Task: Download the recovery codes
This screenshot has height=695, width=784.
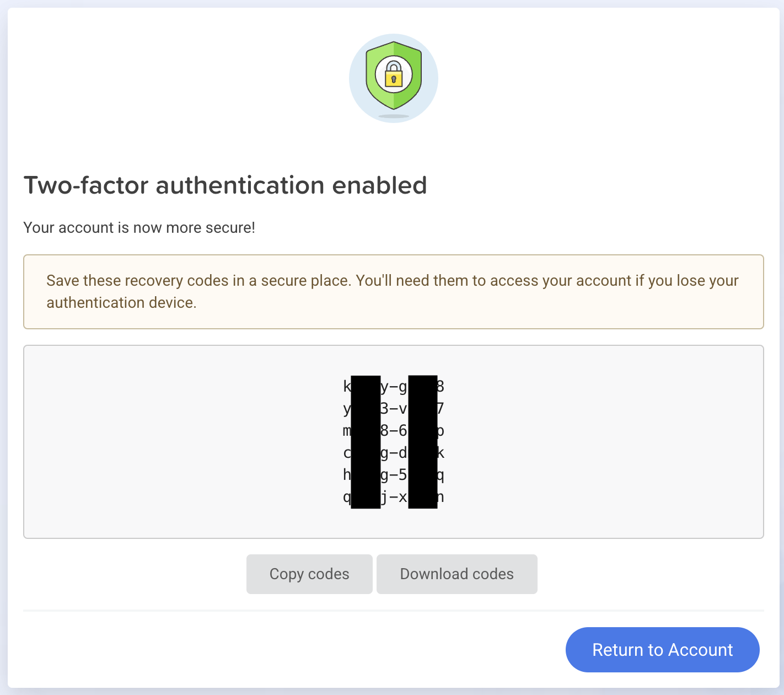Action: 457,574
